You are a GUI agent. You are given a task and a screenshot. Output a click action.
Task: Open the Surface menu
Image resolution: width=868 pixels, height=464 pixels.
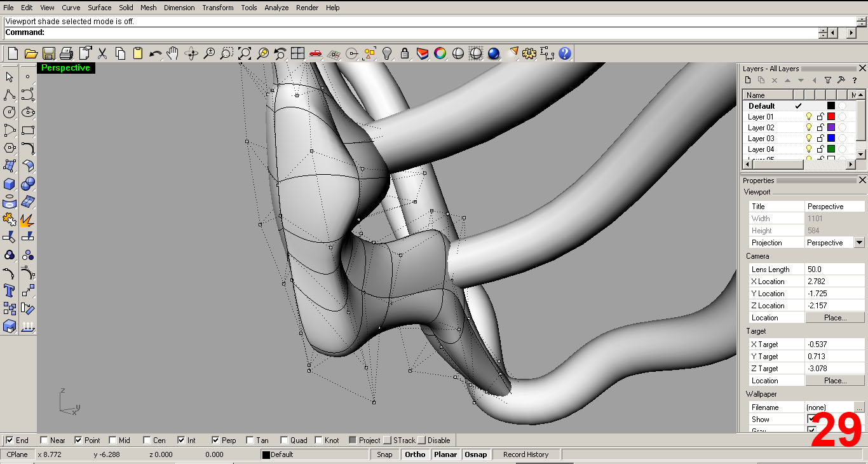point(99,8)
